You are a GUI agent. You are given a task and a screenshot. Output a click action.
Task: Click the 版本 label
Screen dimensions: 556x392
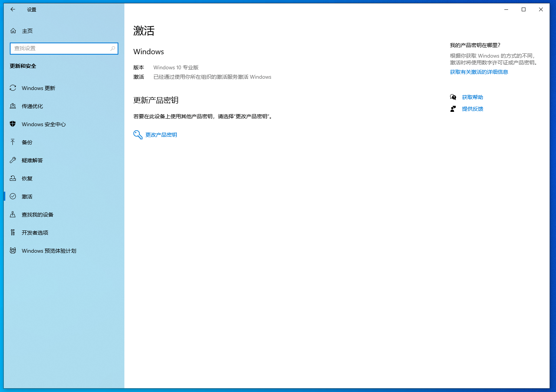click(139, 67)
